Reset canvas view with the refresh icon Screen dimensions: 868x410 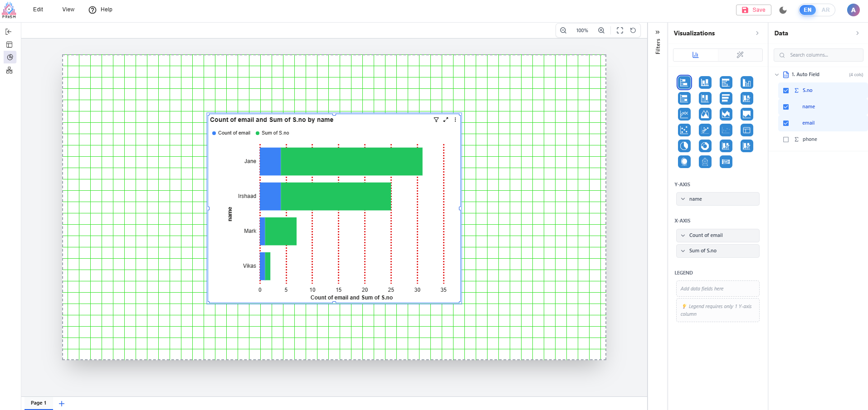point(633,30)
